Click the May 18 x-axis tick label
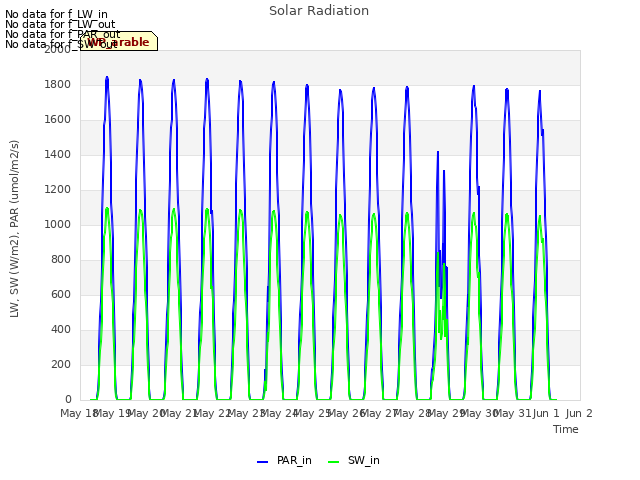The height and width of the screenshot is (480, 640). point(78,413)
